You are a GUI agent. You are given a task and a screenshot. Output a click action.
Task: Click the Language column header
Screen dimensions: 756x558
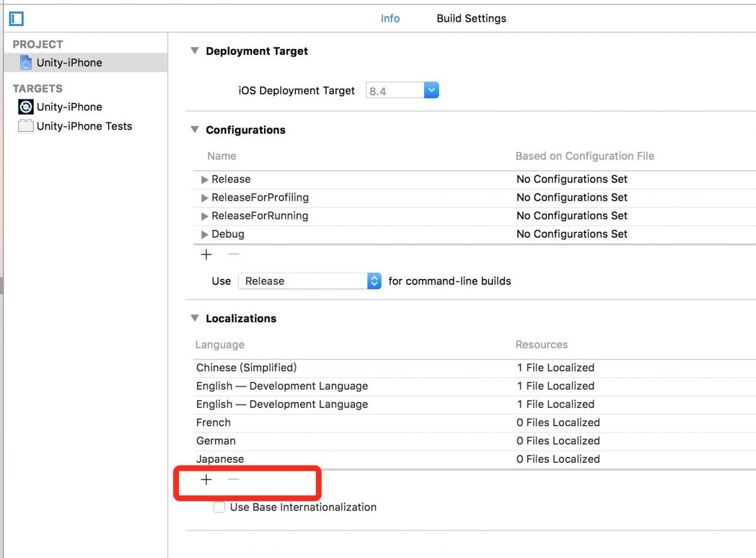[x=220, y=345]
